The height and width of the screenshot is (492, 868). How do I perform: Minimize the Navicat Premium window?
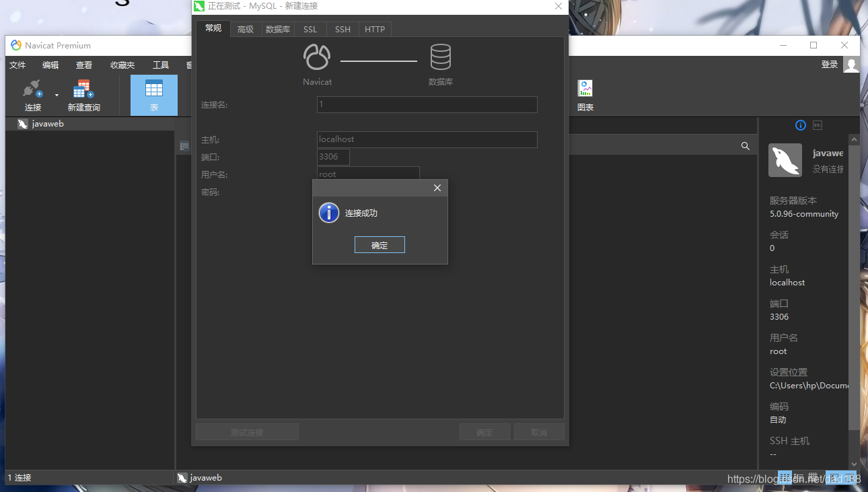click(783, 45)
